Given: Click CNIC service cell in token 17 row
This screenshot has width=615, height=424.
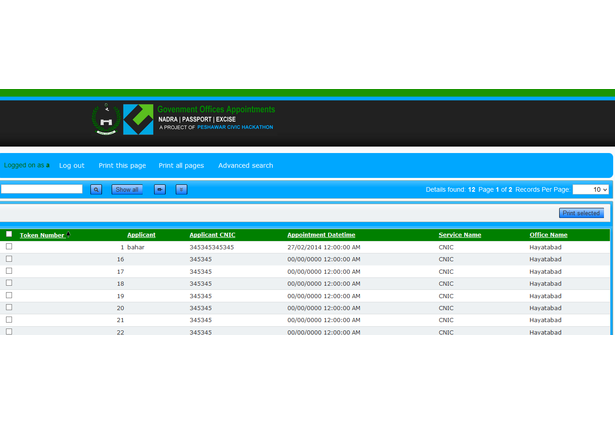Looking at the screenshot, I should click(x=446, y=271).
